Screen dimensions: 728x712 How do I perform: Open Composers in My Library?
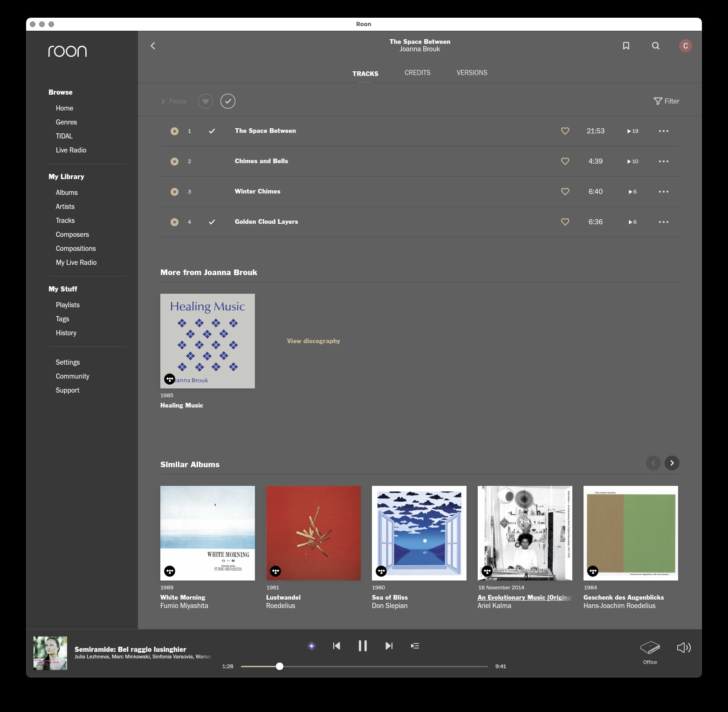[x=72, y=235]
